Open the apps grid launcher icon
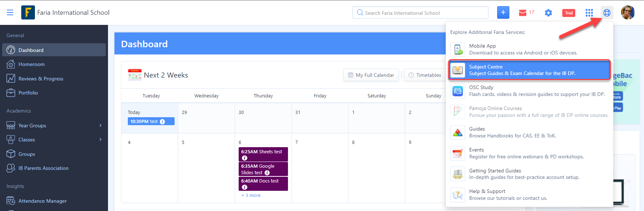This screenshot has width=644, height=211. [589, 13]
